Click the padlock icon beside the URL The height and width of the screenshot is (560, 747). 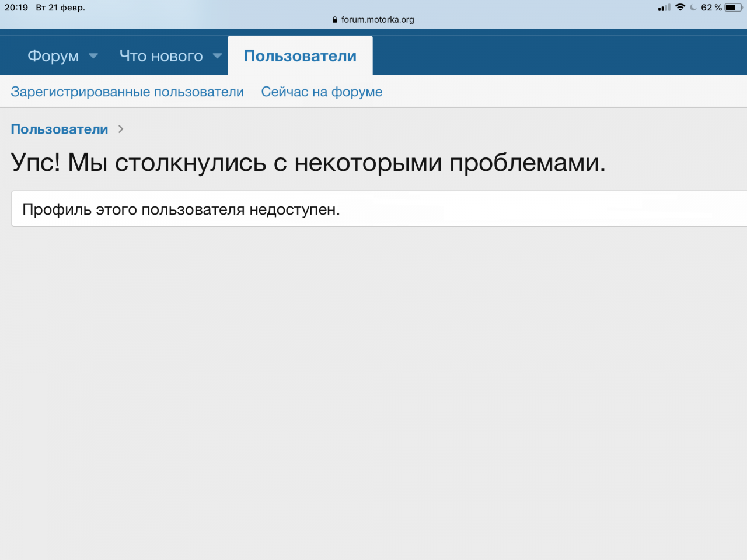[x=335, y=20]
